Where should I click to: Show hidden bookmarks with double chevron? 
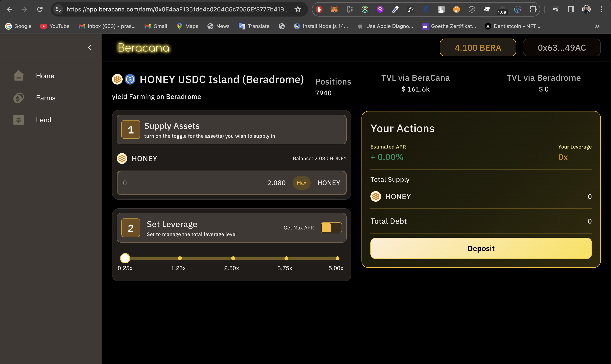pyautogui.click(x=597, y=26)
